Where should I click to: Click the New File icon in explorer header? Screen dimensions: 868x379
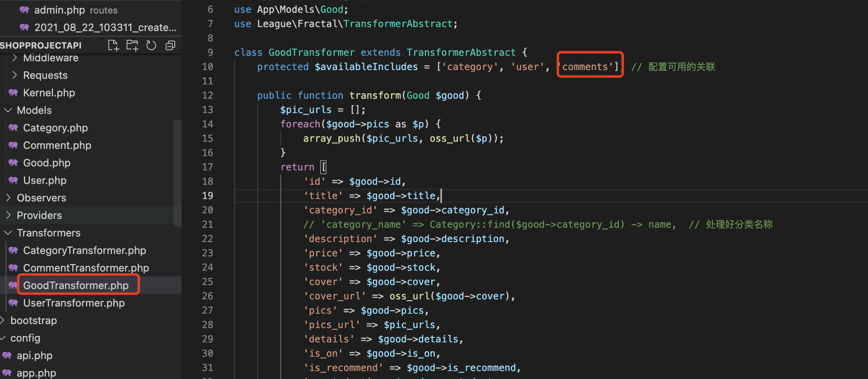tap(113, 45)
